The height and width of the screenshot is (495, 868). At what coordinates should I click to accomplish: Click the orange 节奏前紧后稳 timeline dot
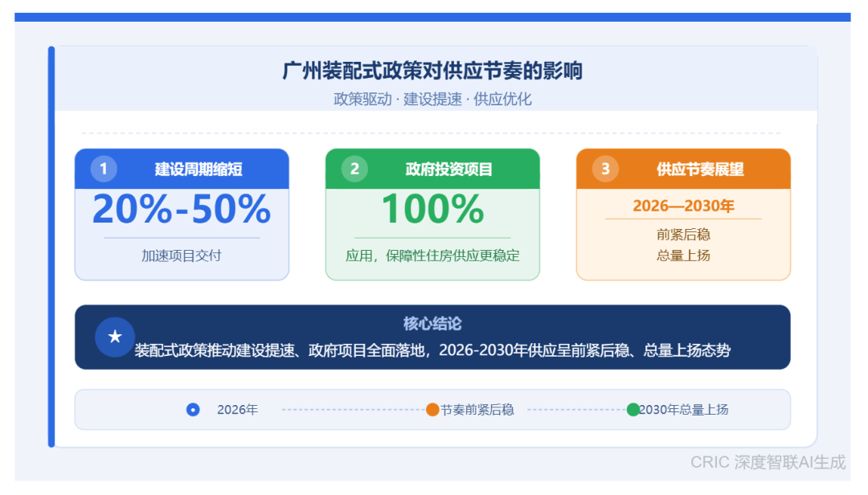point(432,410)
